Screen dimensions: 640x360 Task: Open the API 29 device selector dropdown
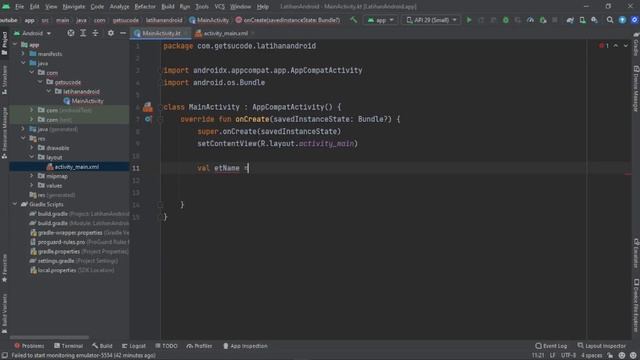point(431,20)
